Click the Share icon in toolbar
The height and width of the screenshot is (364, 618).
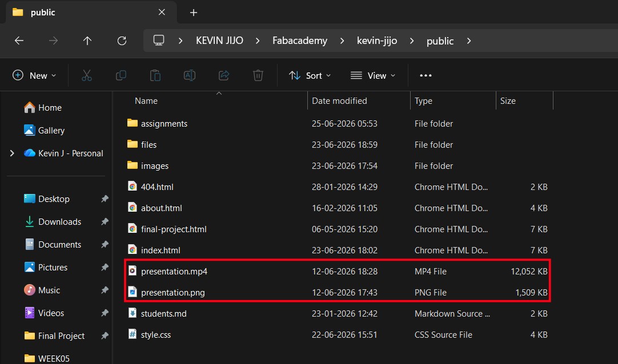tap(224, 75)
